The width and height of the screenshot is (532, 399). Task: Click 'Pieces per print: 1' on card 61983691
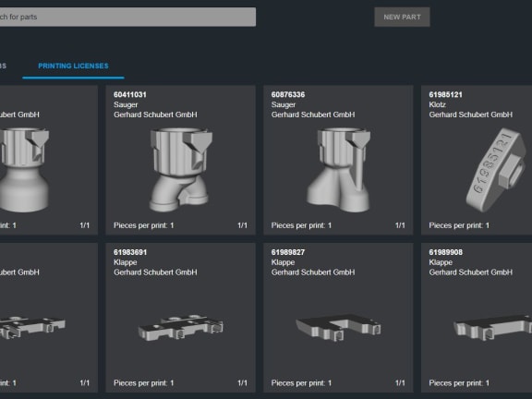pos(144,383)
